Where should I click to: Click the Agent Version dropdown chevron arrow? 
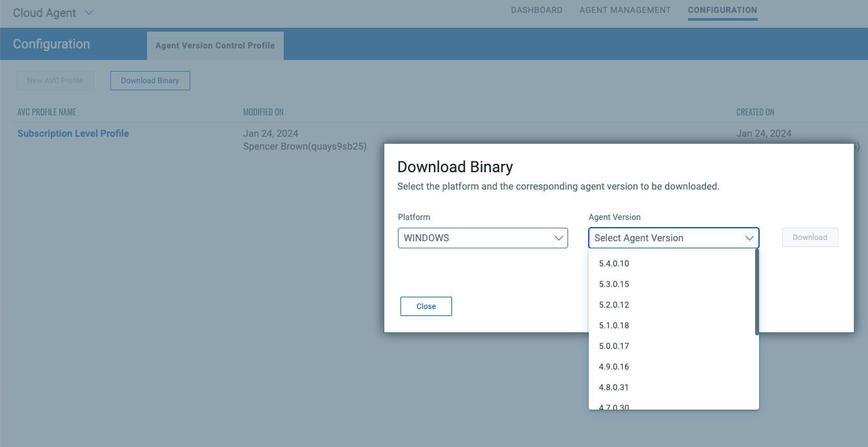pyautogui.click(x=749, y=238)
